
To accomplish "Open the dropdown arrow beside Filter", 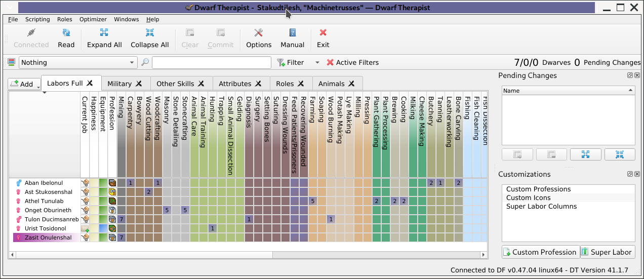I will tap(317, 63).
